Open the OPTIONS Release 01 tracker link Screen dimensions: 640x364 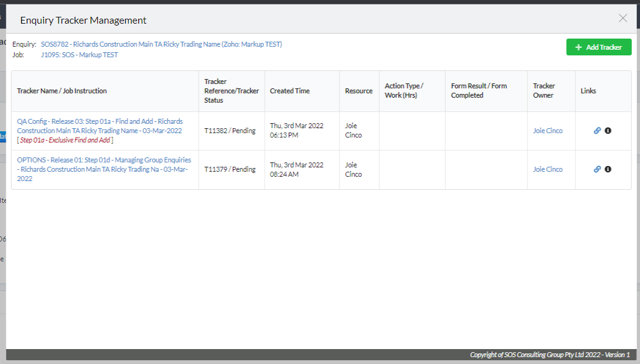[104, 169]
